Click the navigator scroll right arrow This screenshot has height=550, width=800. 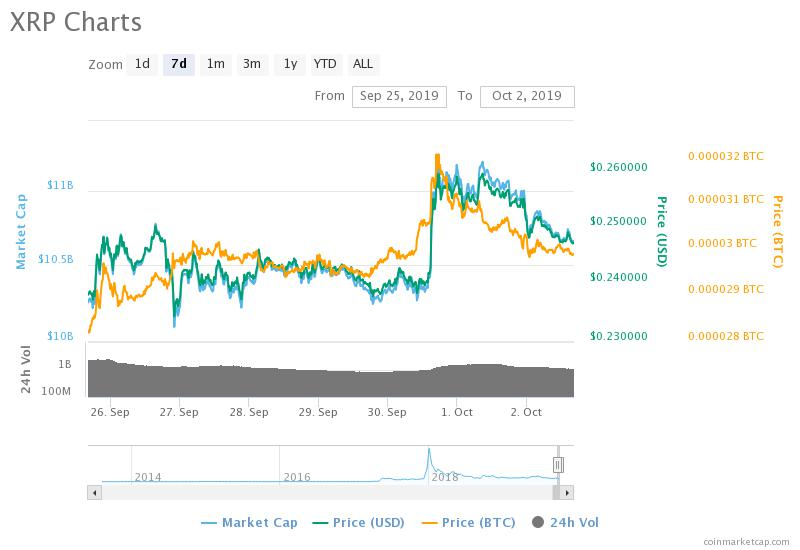pyautogui.click(x=567, y=493)
